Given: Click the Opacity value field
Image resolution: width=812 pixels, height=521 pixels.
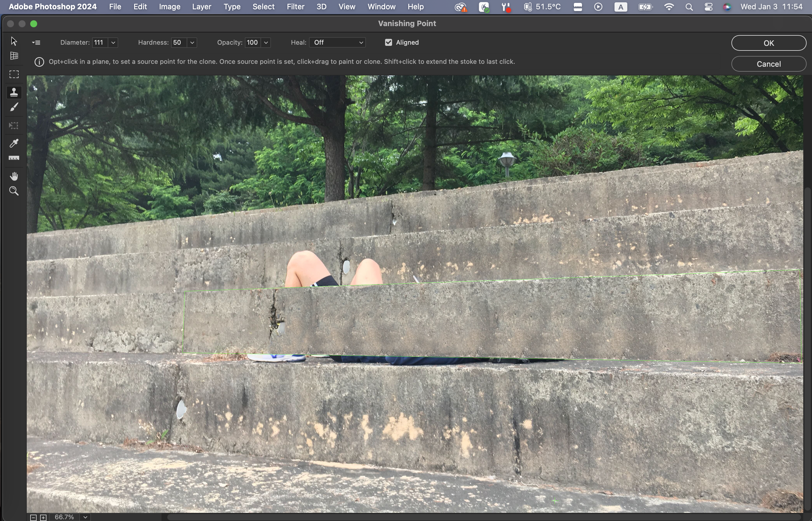Looking at the screenshot, I should click(253, 43).
